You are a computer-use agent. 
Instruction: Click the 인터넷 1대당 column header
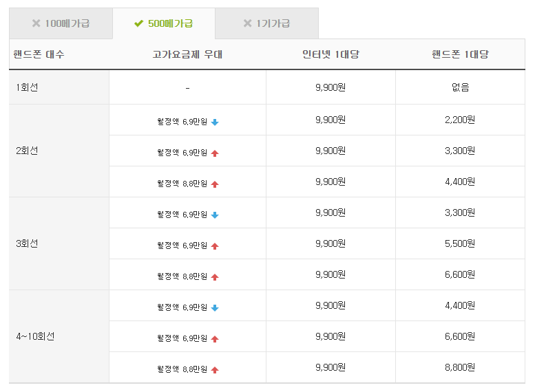tap(331, 54)
